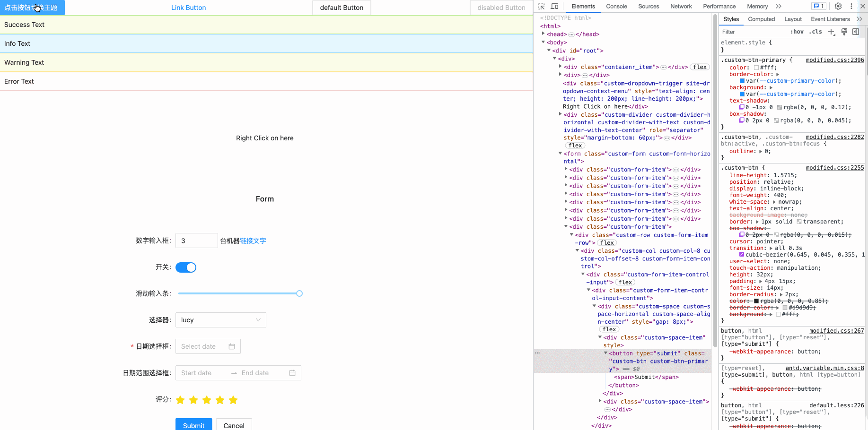
Task: Toggle the .cls class editor
Action: click(x=815, y=32)
